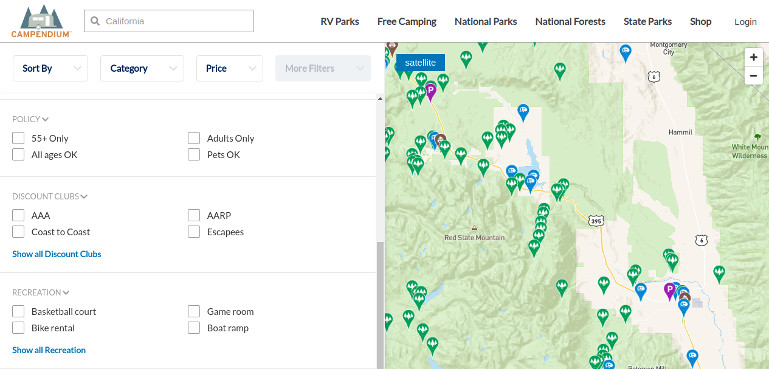Tick the Boat ramp checkbox

194,328
